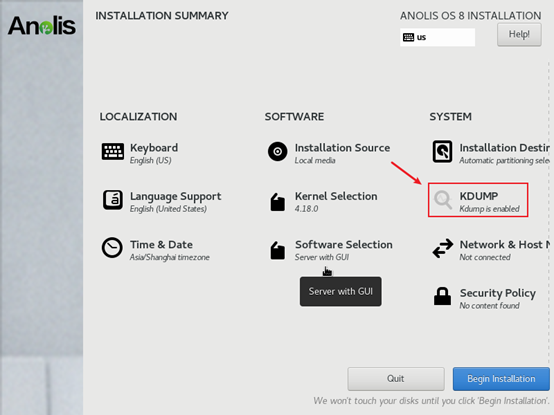
Task: Open the KDUMP magnifier icon
Action: click(x=443, y=200)
